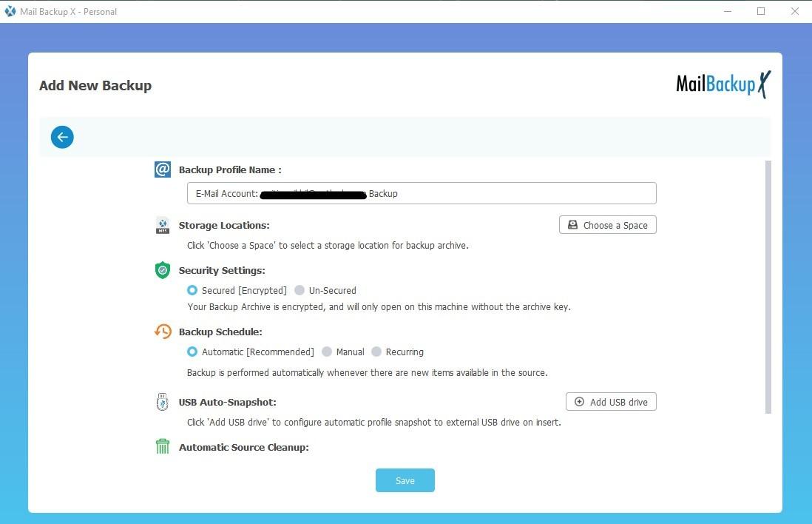This screenshot has width=812, height=524.
Task: Click the settings panel vertical scrollbar
Action: pos(768,287)
